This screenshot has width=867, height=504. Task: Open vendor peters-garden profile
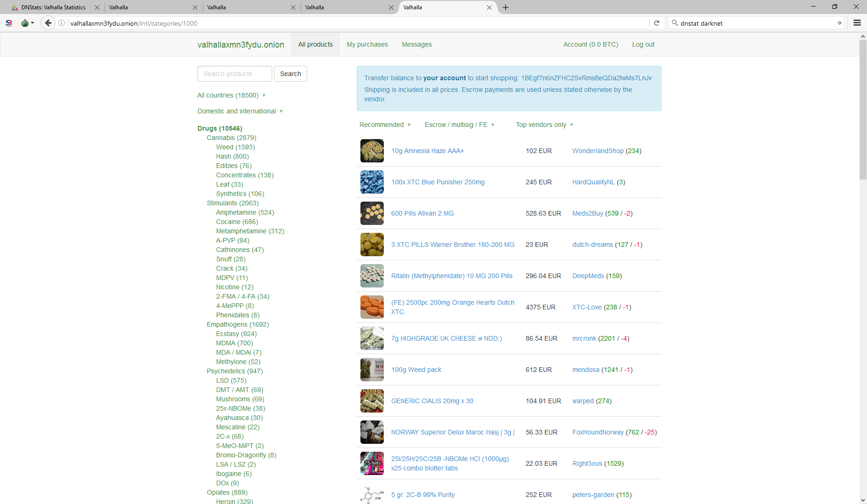[x=593, y=495]
